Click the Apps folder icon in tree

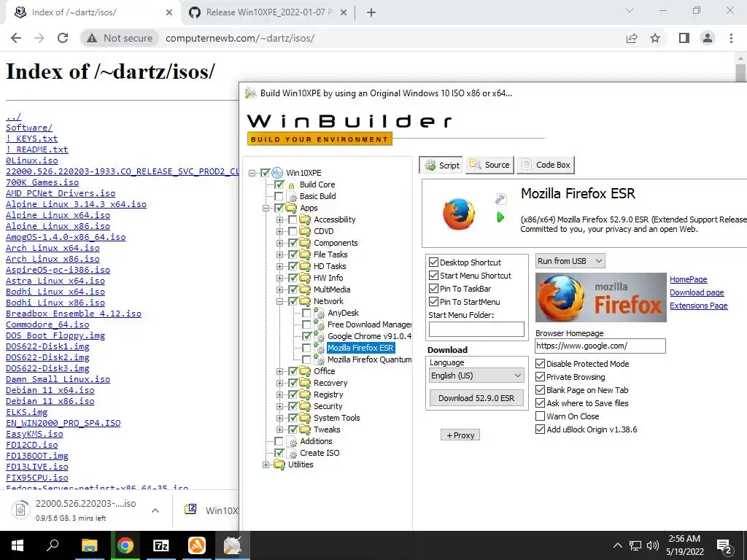(291, 208)
